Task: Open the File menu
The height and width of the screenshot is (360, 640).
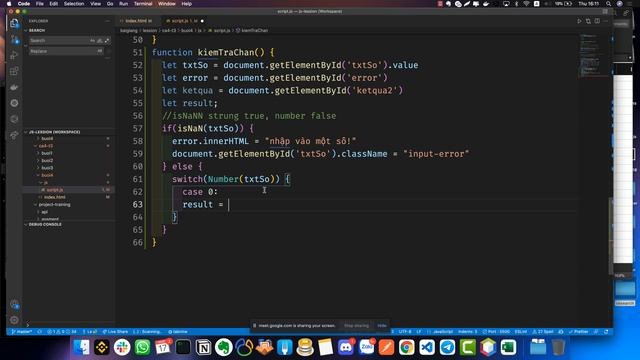Action: pos(40,4)
